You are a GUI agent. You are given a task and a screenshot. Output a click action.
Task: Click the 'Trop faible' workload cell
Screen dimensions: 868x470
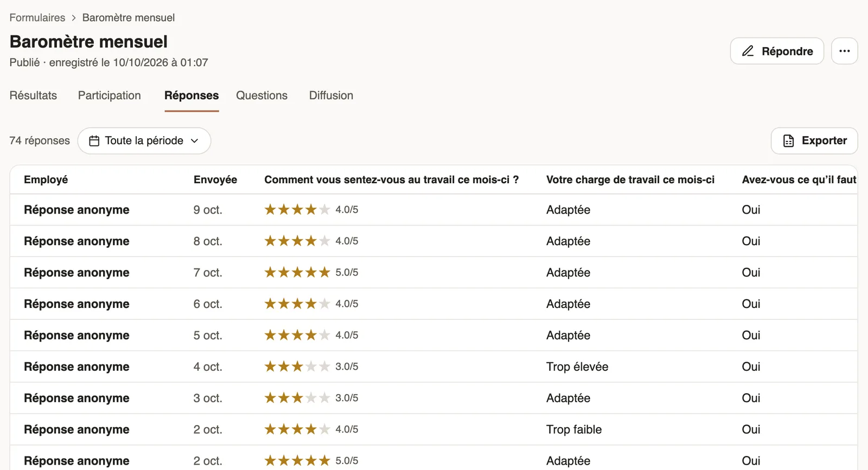click(574, 430)
